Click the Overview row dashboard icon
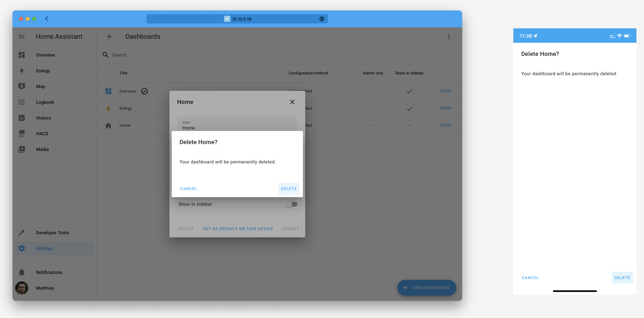This screenshot has width=644, height=318. (x=108, y=91)
